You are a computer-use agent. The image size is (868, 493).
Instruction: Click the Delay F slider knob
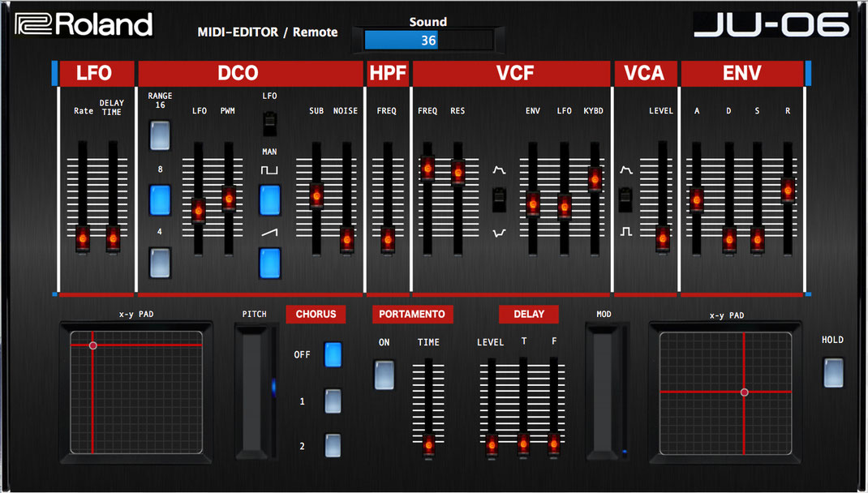coord(553,446)
